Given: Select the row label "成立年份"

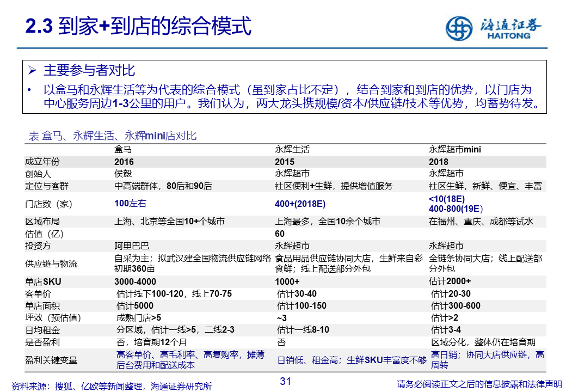Looking at the screenshot, I should [42, 162].
